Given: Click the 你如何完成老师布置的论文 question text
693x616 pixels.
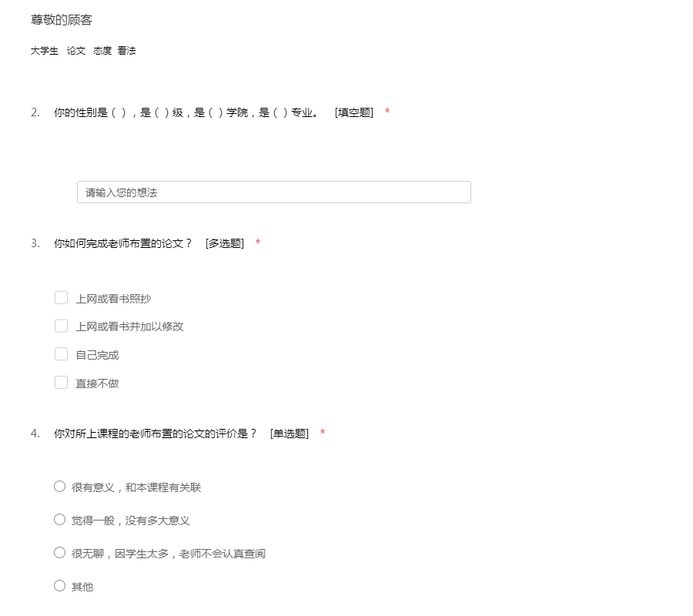Looking at the screenshot, I should (x=122, y=243).
